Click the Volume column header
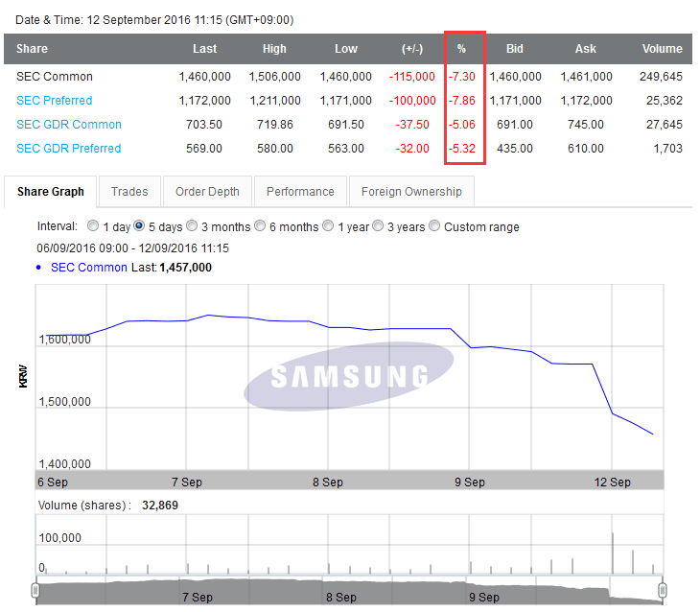The width and height of the screenshot is (700, 612). click(x=662, y=49)
